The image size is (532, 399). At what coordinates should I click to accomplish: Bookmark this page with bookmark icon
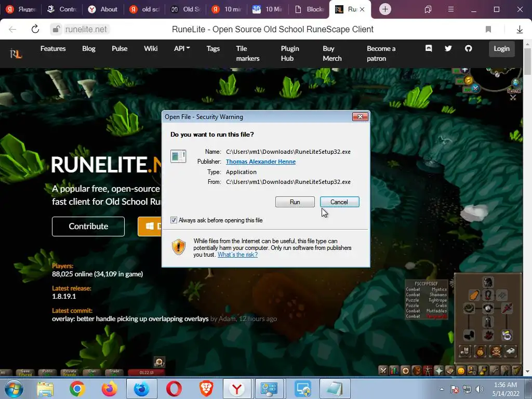pyautogui.click(x=488, y=30)
